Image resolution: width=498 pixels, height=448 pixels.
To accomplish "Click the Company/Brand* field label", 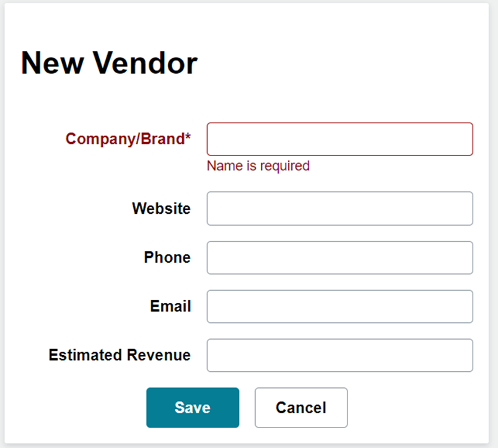I will (128, 139).
